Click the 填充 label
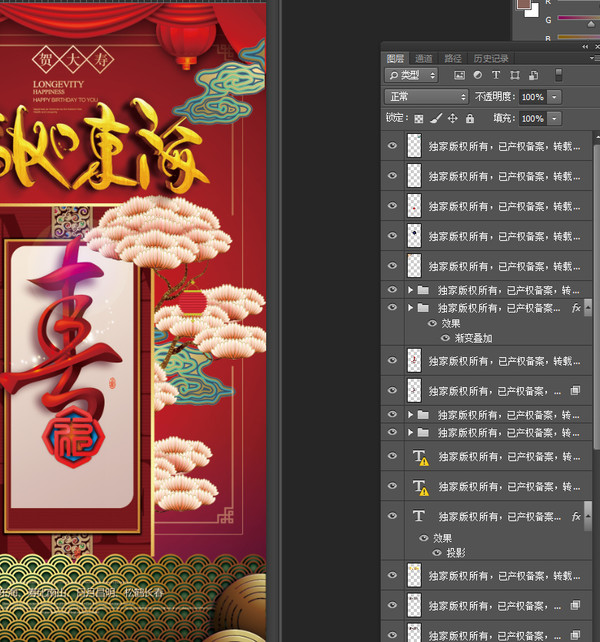This screenshot has height=642, width=600. (504, 118)
